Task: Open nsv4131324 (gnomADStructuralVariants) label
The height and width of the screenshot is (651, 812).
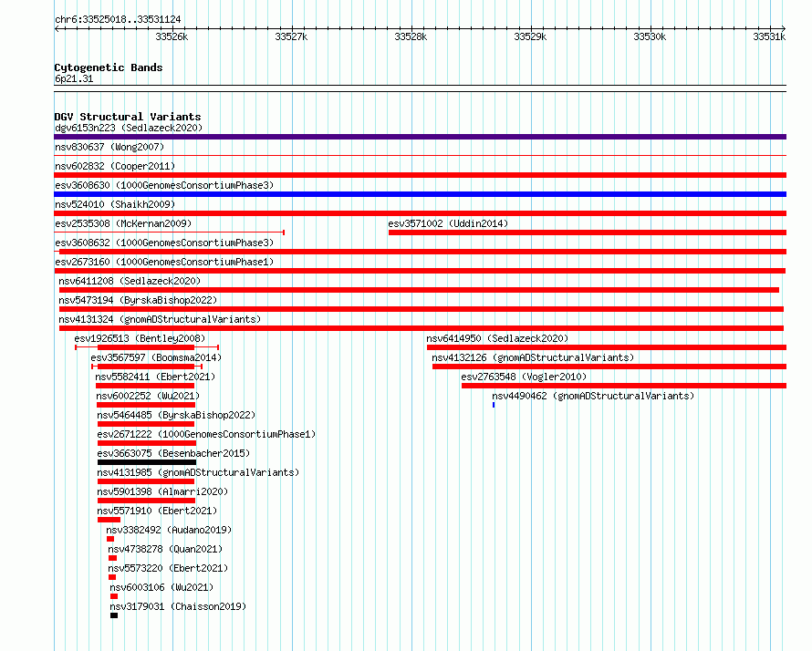Action: click(160, 319)
